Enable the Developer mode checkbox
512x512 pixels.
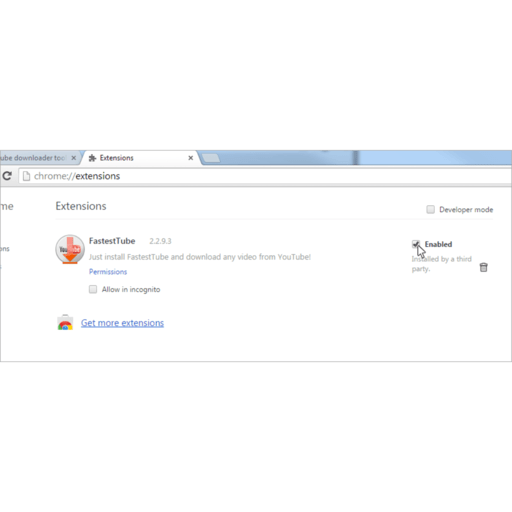pos(431,209)
